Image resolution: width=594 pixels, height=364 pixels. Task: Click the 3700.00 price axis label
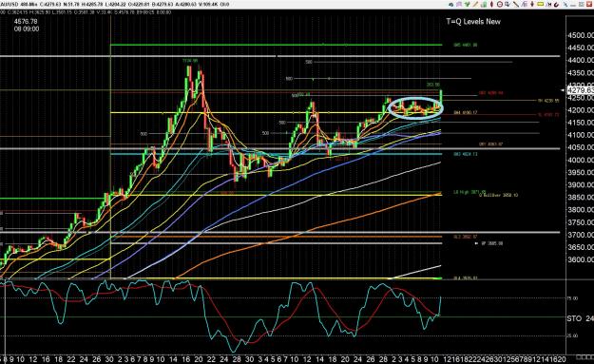[x=580, y=235]
